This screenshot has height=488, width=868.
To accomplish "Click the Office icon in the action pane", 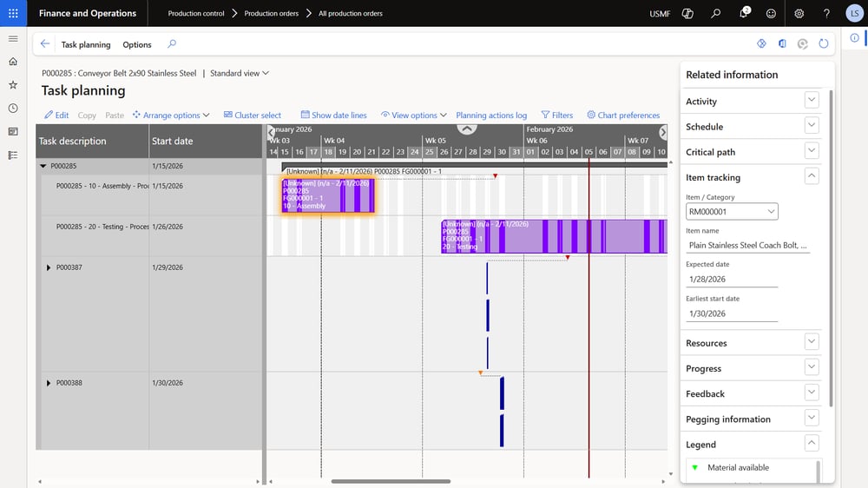I will click(782, 43).
